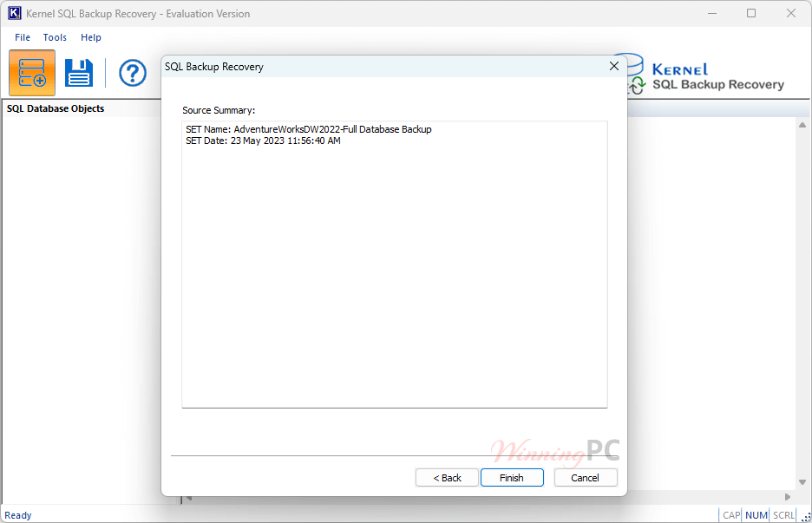Open the File menu

[21, 37]
